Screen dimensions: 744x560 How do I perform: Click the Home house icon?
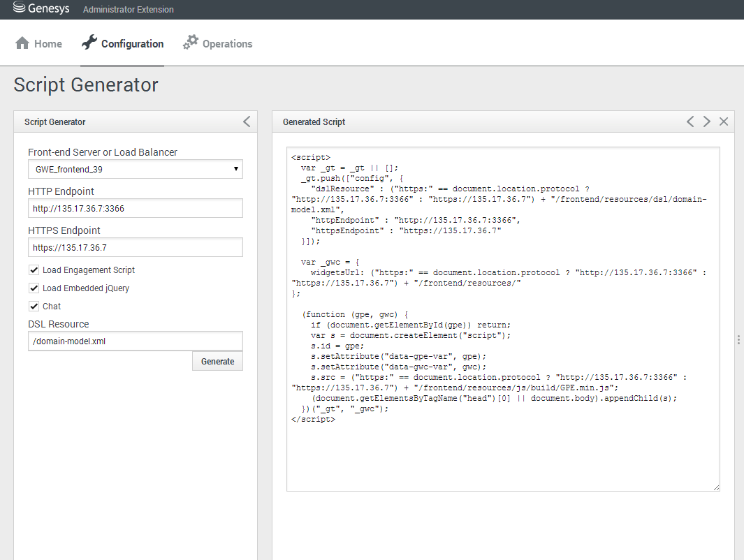pos(22,43)
